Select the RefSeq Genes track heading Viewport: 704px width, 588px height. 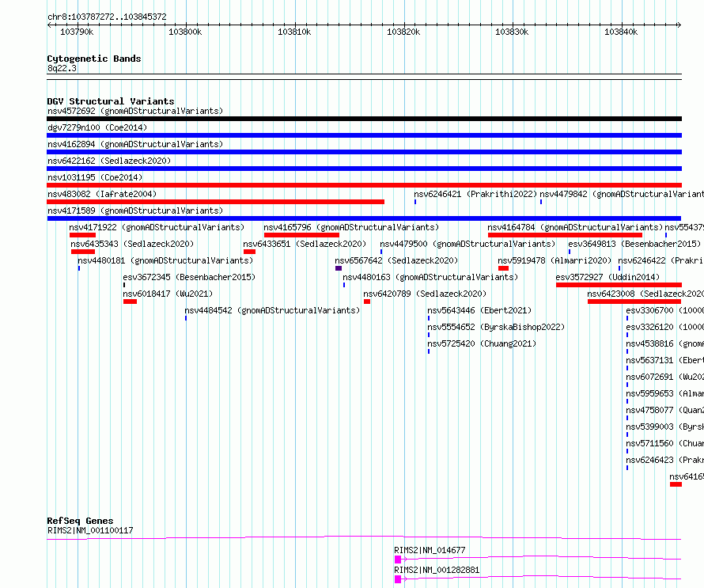(x=81, y=521)
